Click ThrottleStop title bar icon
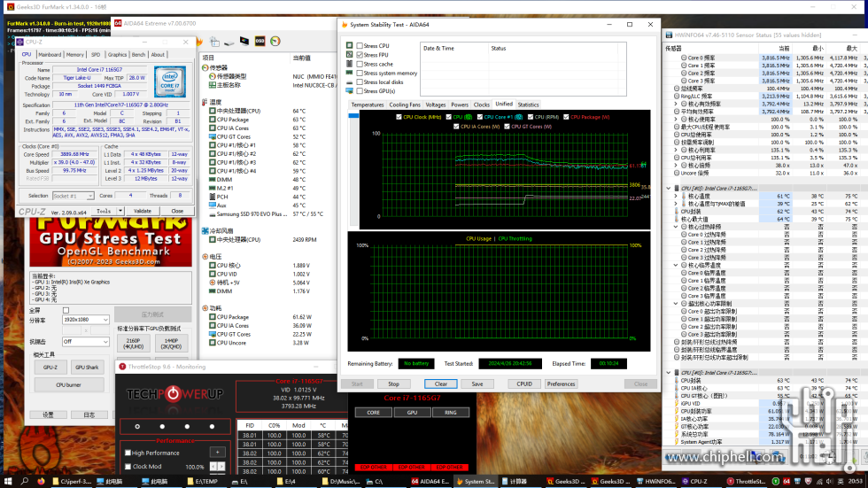868x488 pixels. [x=123, y=367]
